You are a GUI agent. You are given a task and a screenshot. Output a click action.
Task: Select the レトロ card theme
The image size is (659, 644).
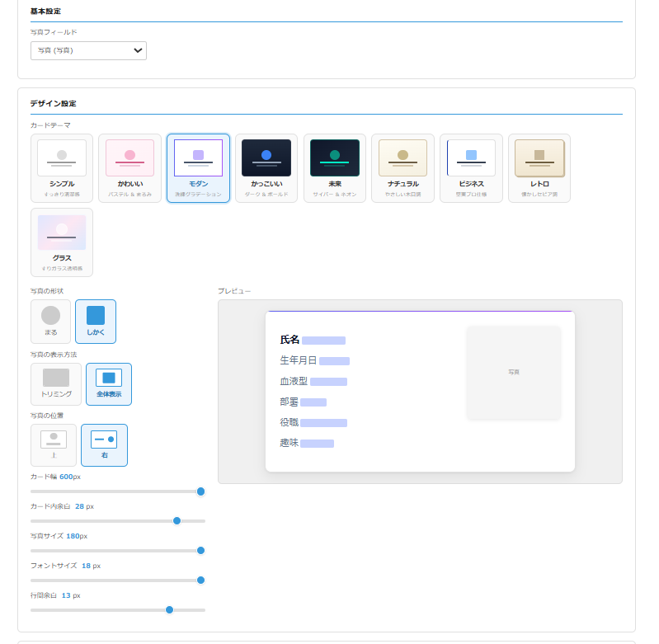(x=539, y=168)
